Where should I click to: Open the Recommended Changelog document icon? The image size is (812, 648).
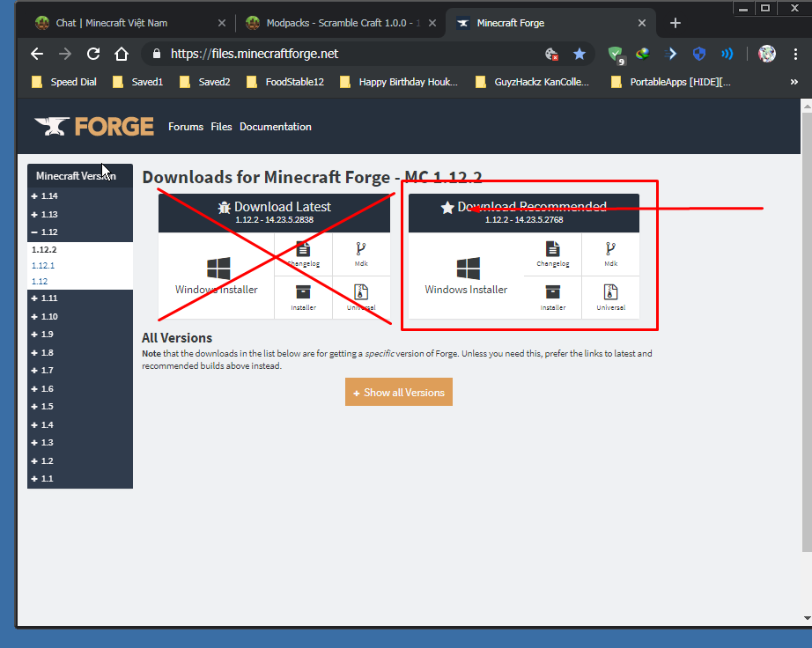click(x=552, y=249)
